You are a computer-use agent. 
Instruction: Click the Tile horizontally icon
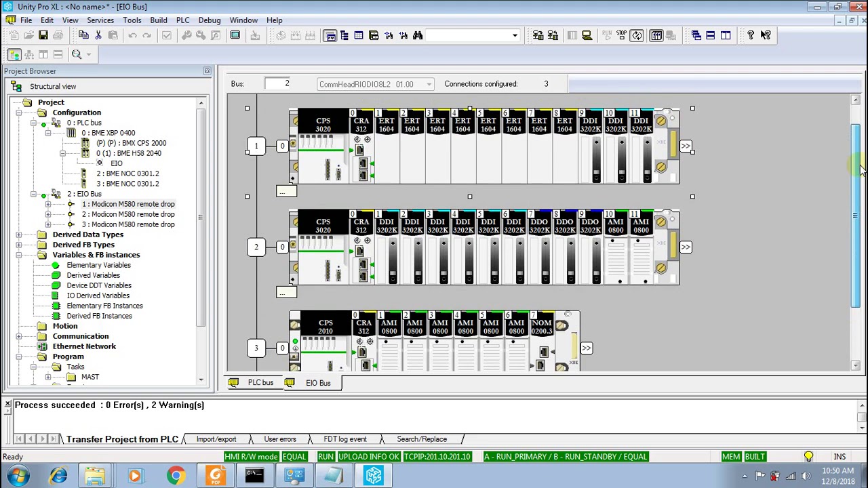tap(711, 35)
